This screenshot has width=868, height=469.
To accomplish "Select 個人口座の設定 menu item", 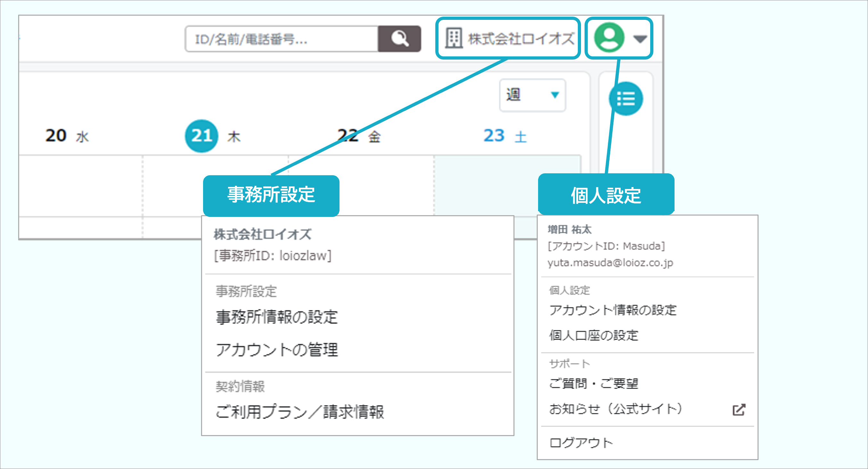I will 594,335.
